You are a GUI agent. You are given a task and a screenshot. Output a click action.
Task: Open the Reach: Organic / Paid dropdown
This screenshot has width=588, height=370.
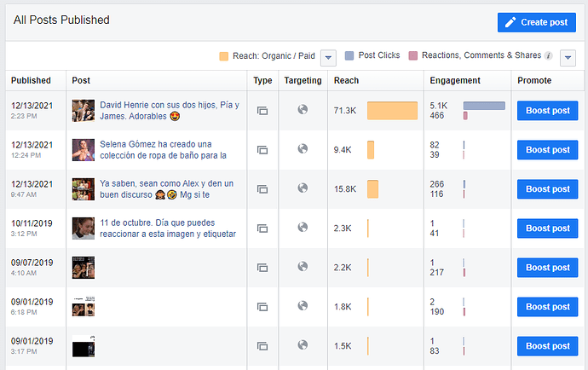[x=328, y=58]
